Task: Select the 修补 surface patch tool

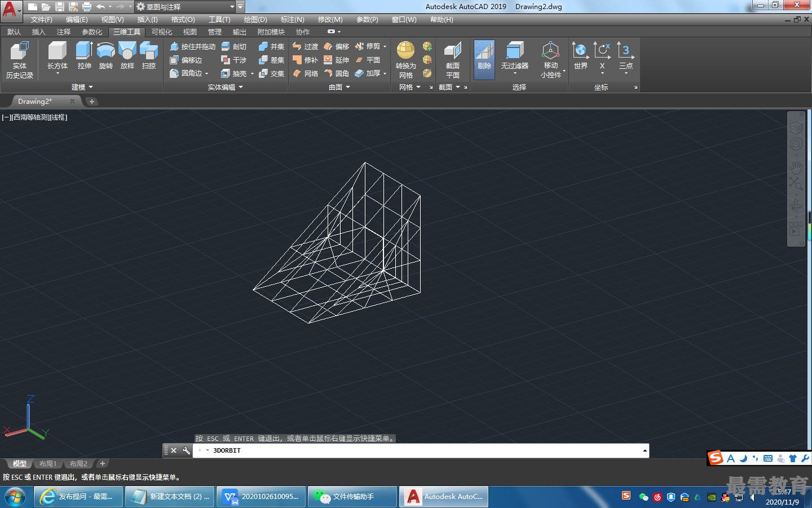Action: (x=305, y=60)
